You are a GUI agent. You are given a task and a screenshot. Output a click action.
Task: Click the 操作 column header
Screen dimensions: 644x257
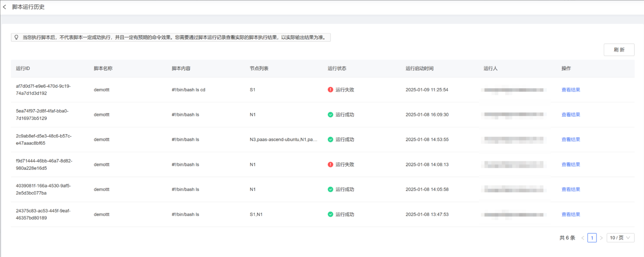tap(566, 68)
